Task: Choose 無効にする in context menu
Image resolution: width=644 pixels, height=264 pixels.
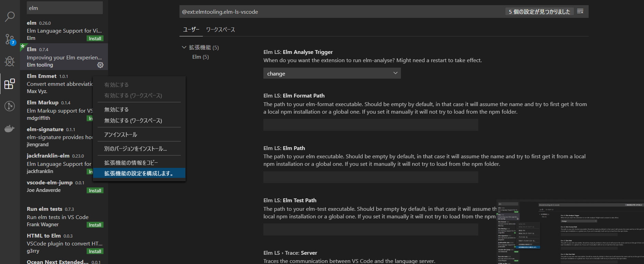Action: [x=139, y=110]
